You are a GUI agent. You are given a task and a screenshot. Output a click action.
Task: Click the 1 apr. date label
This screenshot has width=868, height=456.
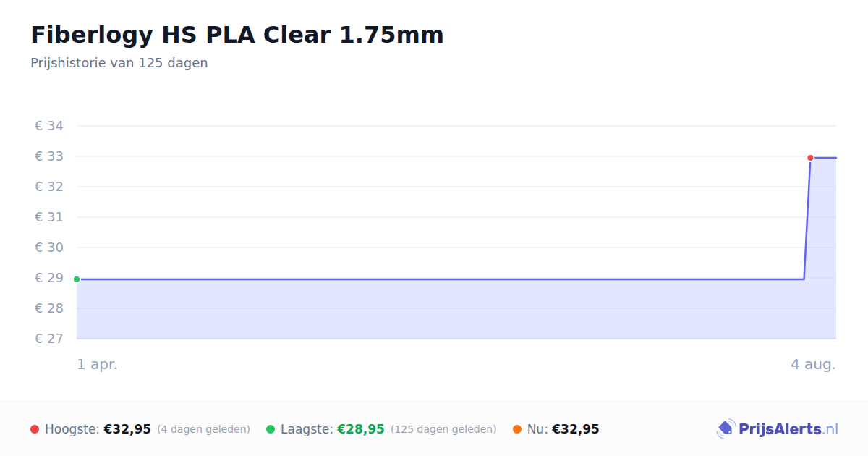pyautogui.click(x=98, y=365)
